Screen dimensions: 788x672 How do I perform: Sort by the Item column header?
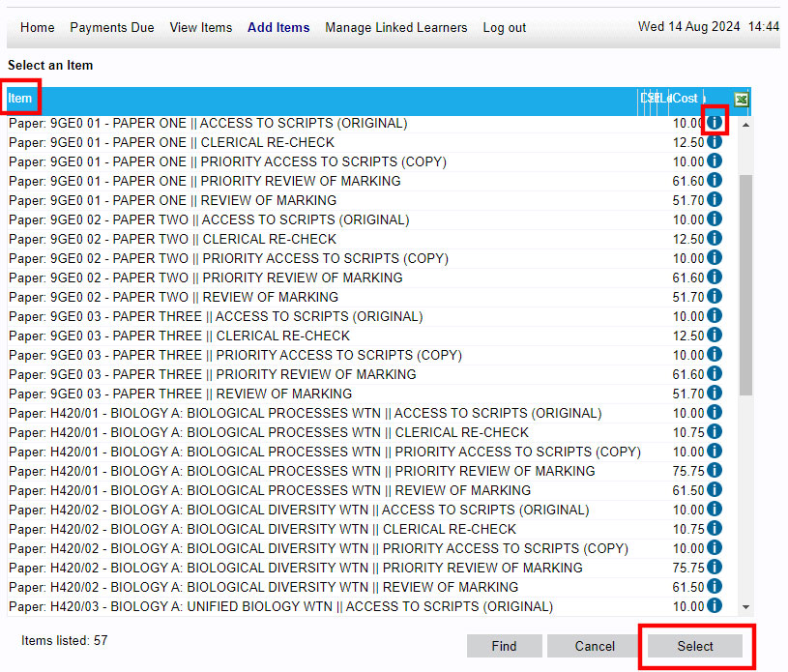19,98
